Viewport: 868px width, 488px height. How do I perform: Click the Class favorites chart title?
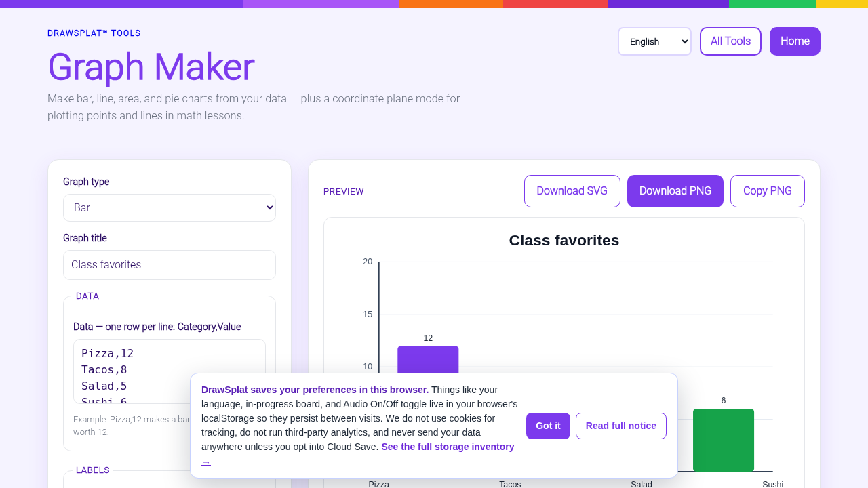pos(564,240)
